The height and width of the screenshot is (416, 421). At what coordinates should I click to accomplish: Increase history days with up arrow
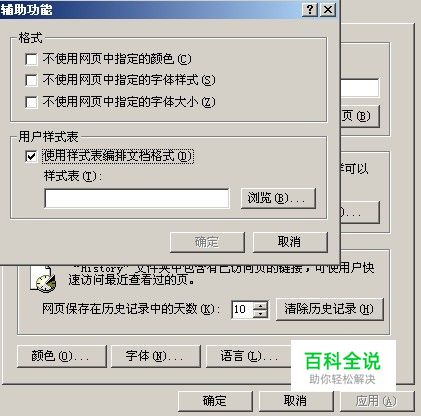[x=260, y=305]
